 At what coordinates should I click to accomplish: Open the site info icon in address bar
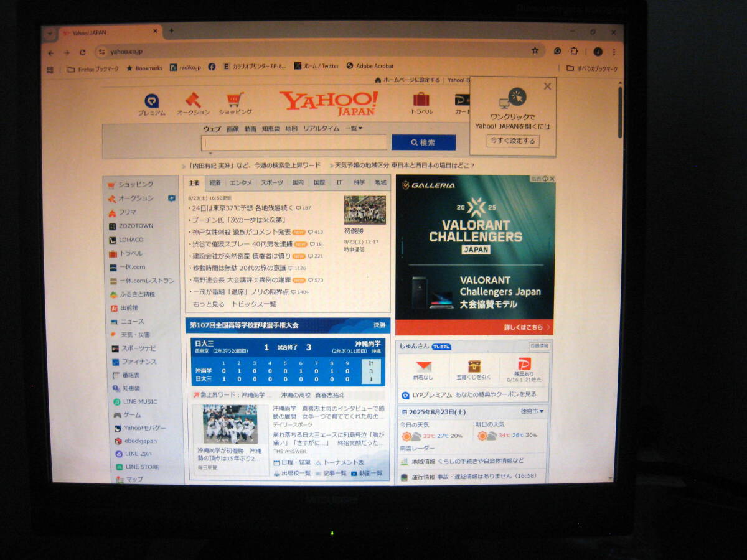coord(103,53)
